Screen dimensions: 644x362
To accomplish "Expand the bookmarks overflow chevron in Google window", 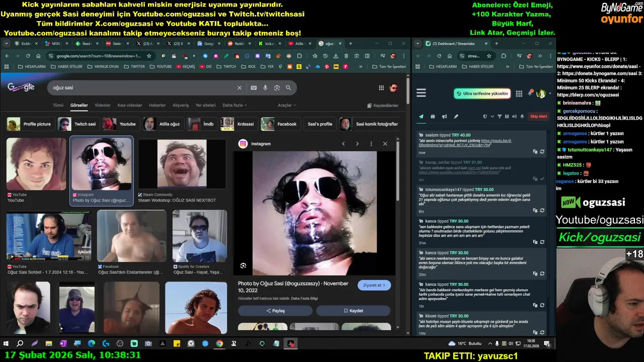I will (x=361, y=66).
